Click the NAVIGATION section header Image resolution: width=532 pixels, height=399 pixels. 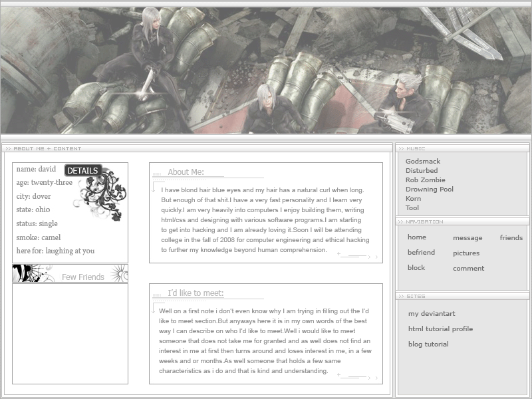462,221
